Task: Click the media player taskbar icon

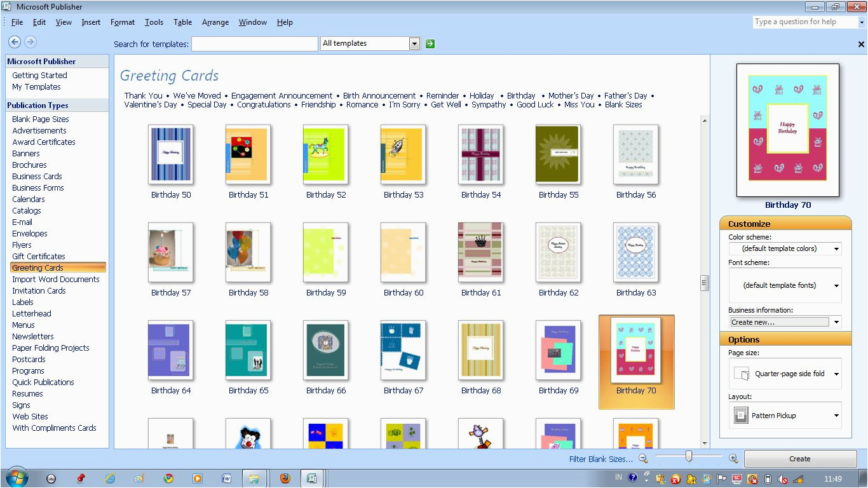Action: point(197,478)
